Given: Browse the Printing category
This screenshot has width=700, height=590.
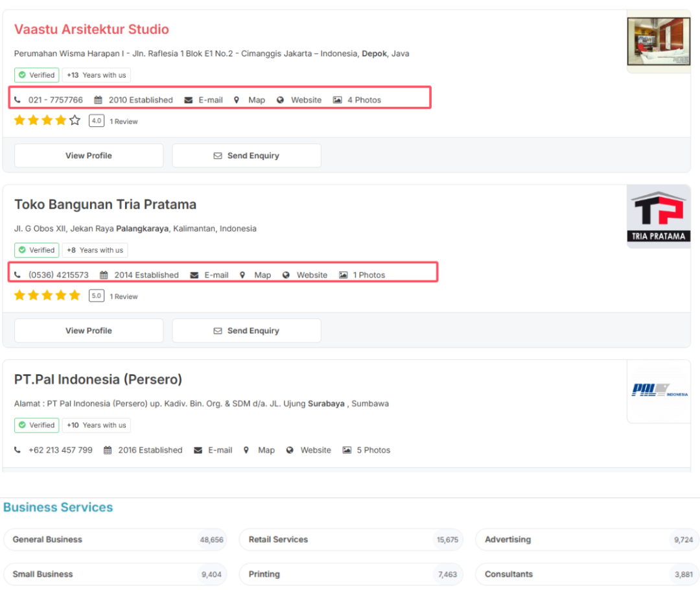Looking at the screenshot, I should click(351, 574).
